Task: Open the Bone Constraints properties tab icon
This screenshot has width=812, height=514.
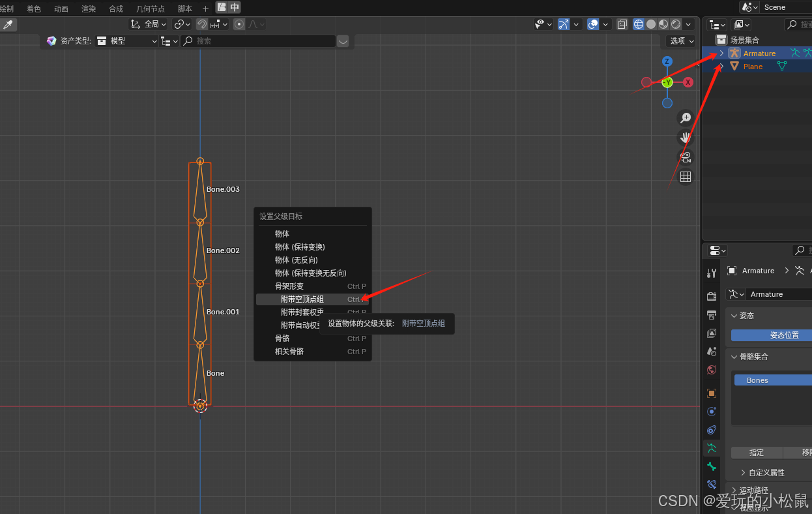Action: (x=712, y=485)
